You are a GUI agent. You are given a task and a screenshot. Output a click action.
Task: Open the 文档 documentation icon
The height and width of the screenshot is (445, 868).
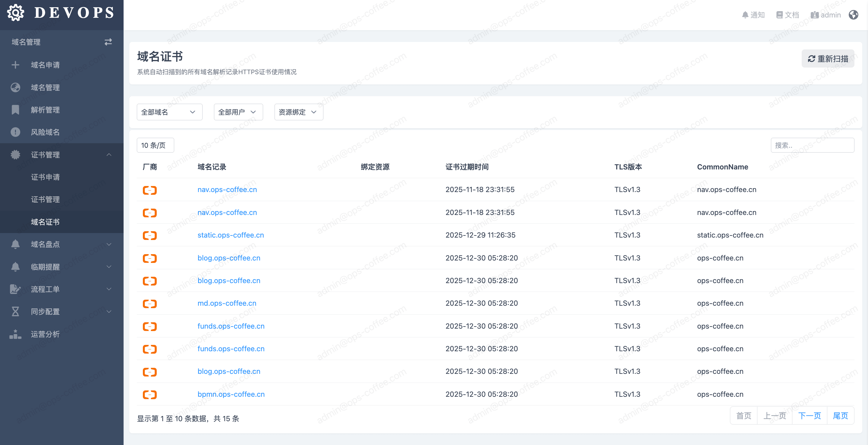[779, 15]
